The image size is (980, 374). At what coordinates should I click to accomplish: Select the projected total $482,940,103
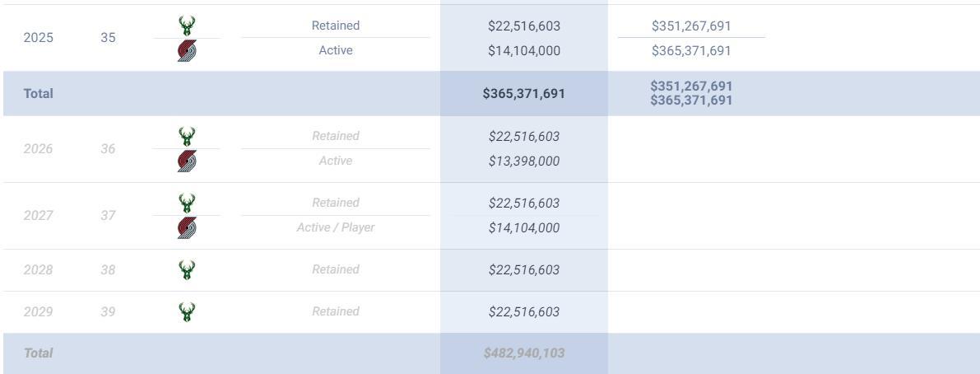click(x=524, y=353)
